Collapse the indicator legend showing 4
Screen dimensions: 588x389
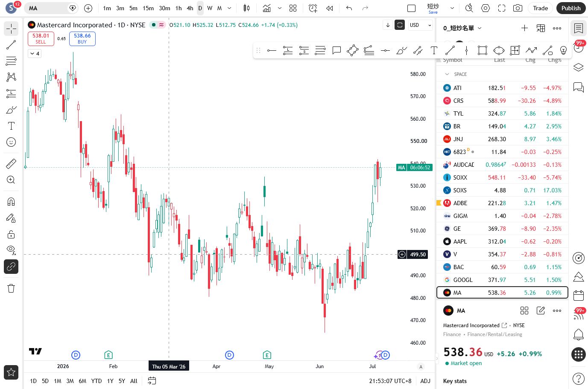pos(35,53)
